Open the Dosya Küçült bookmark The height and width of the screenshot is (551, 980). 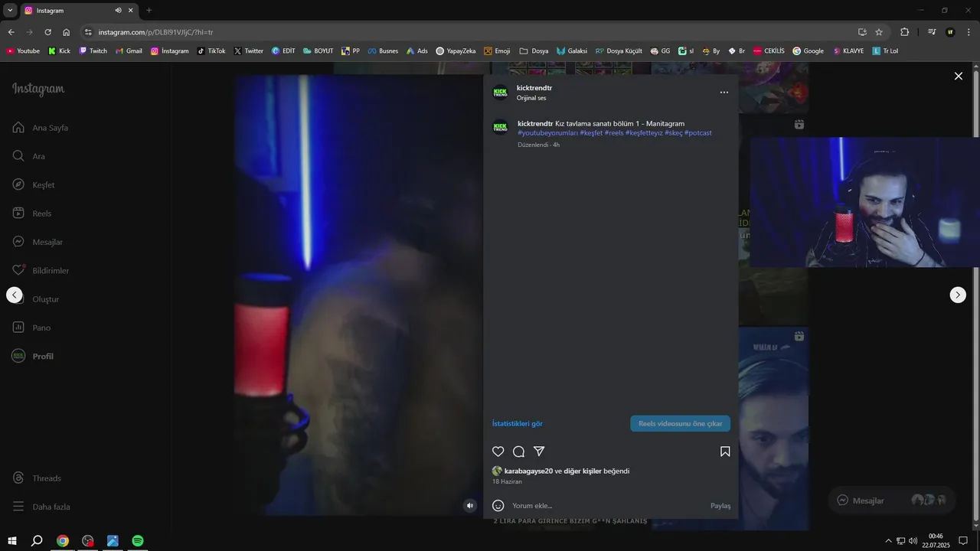(x=619, y=51)
